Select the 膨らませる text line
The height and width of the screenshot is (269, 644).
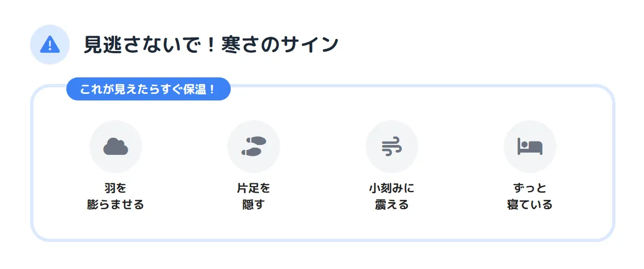coord(116,205)
